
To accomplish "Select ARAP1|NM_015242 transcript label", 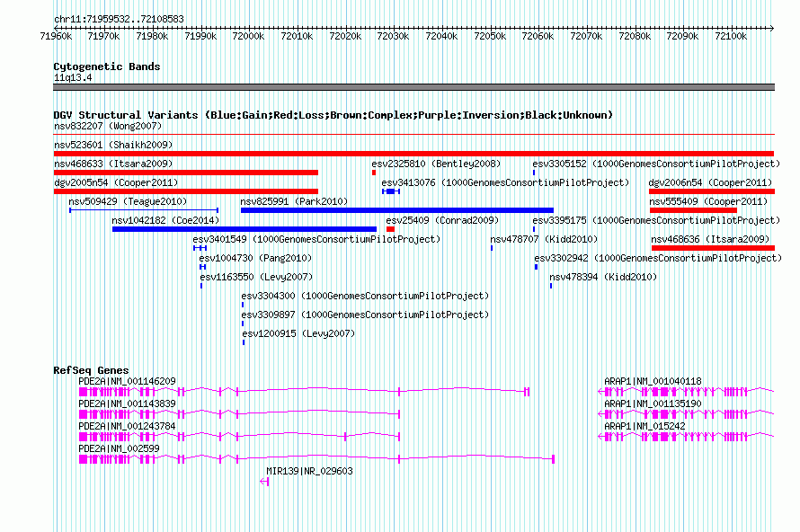I will (x=644, y=426).
